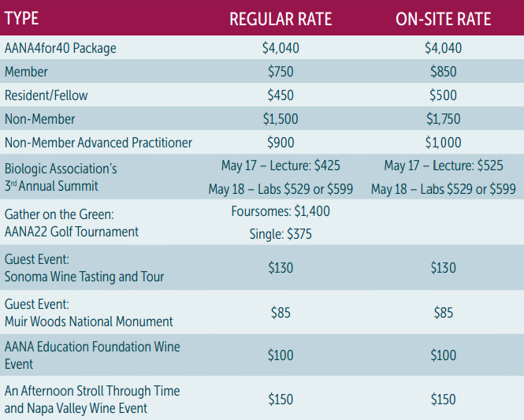The image size is (524, 420).
Task: Click the $900 Advanced Practitioner rate
Action: tap(281, 143)
